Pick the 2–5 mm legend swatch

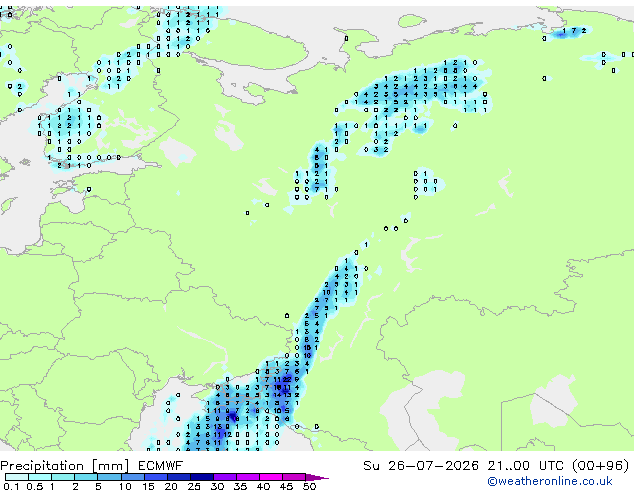(x=86, y=477)
